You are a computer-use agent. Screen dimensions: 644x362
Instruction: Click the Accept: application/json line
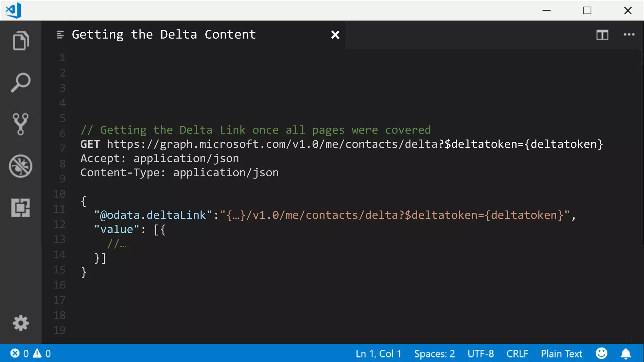click(x=160, y=158)
